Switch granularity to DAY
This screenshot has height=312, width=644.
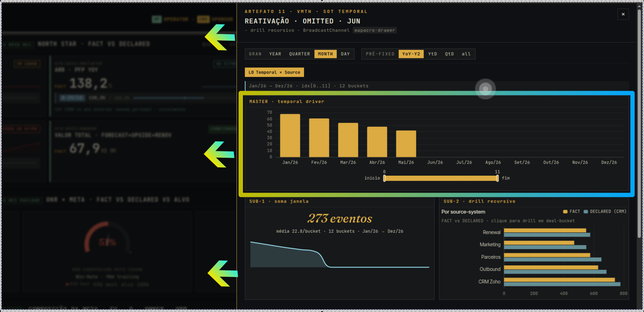[345, 54]
